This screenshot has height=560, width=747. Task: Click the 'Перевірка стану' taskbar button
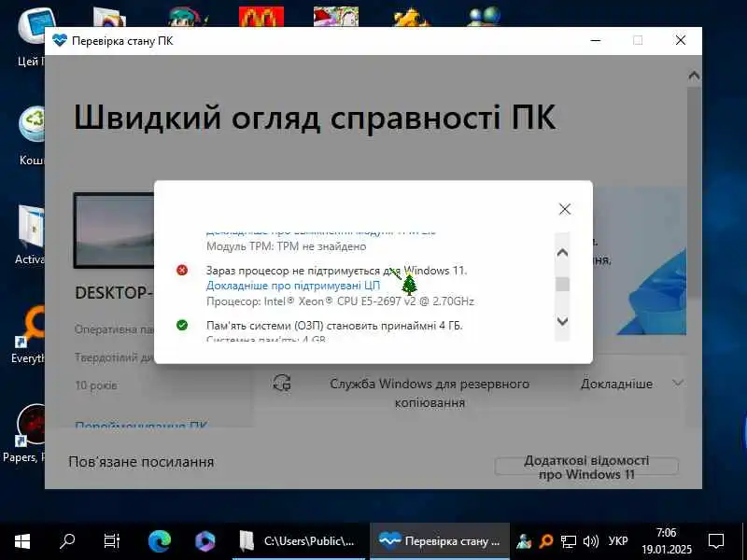tap(439, 541)
